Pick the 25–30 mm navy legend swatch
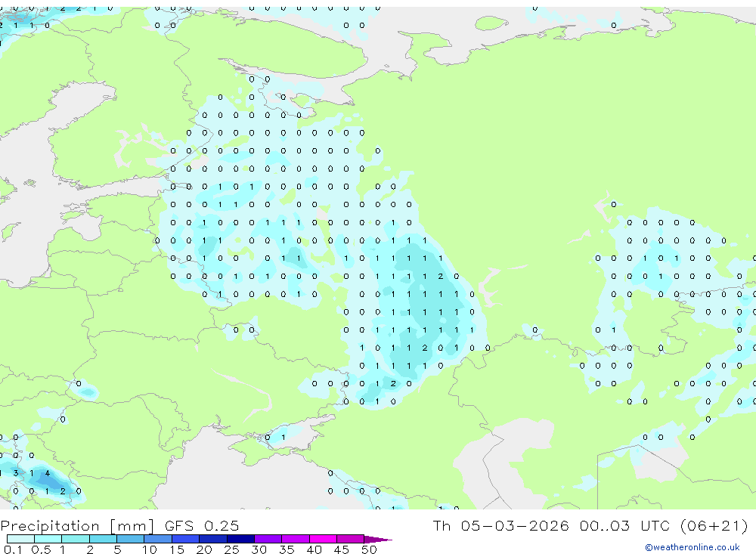This screenshot has width=756, height=554. pos(240,539)
